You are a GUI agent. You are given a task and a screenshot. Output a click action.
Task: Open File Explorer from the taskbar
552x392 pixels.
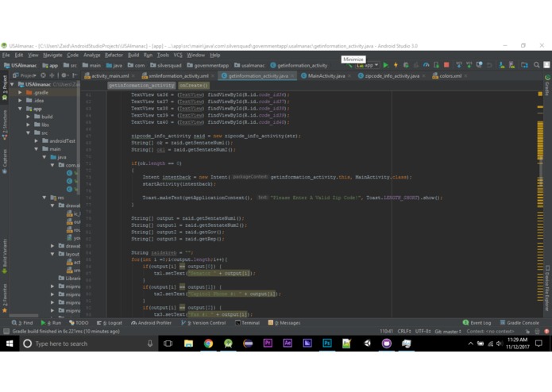click(x=189, y=344)
